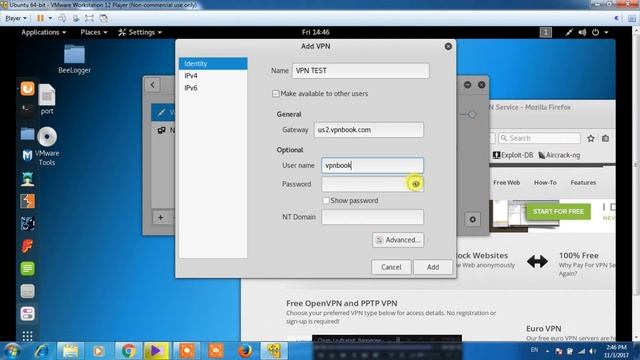Select the port file on desktop

pos(47,99)
